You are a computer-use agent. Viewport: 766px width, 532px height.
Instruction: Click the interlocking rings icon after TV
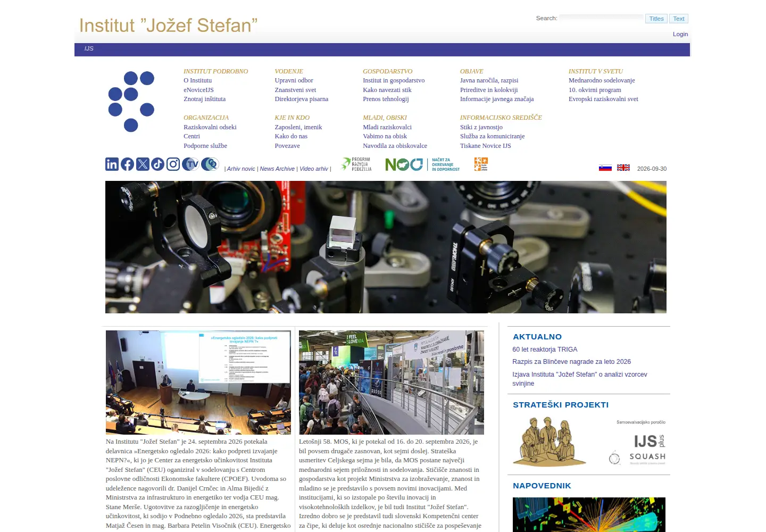210,164
